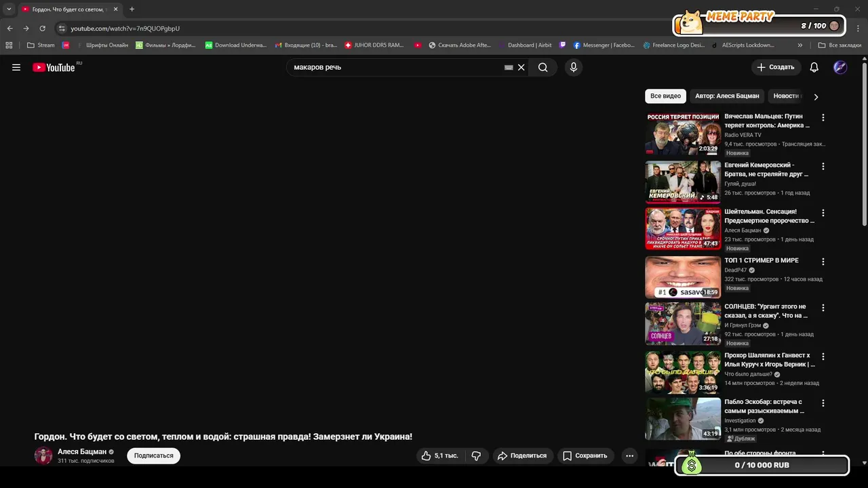
Task: Select the Автор: Алеся Бацман chip
Action: pos(727,96)
